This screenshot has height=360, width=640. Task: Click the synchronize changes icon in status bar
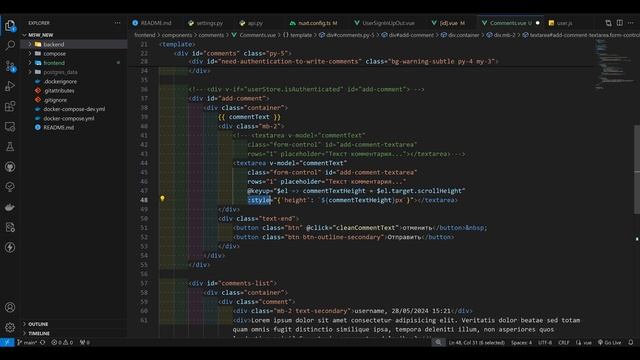43,342
